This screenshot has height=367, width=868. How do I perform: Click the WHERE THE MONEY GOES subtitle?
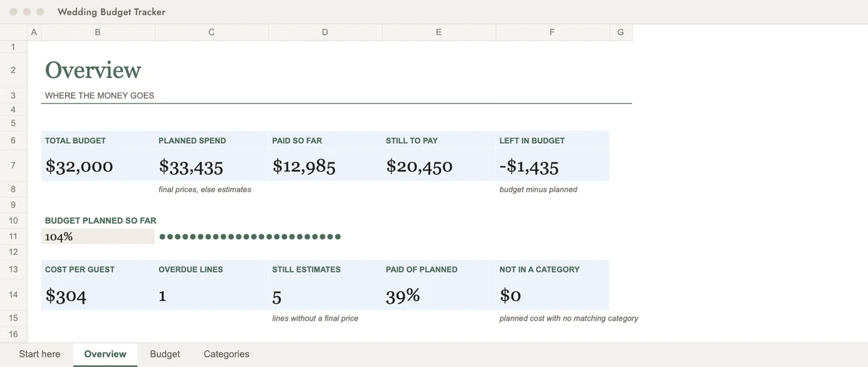coord(99,95)
